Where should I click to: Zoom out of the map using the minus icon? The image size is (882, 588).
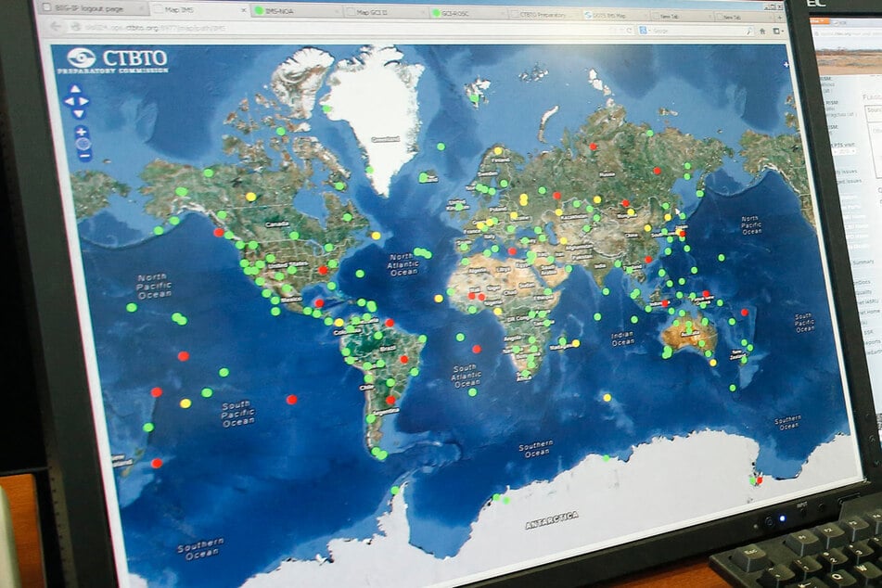(83, 154)
